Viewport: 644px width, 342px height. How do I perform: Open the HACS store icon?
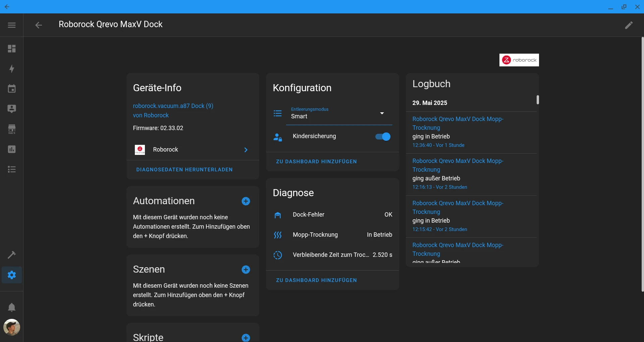tap(12, 129)
